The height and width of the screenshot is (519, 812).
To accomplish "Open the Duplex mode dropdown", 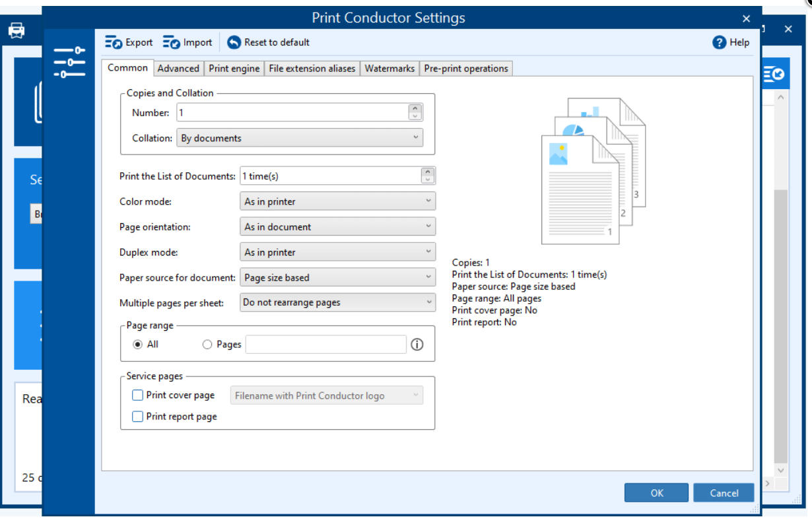I will [337, 252].
